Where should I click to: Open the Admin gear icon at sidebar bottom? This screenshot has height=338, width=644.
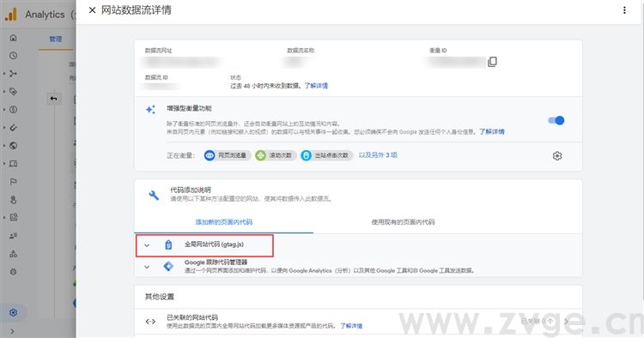pyautogui.click(x=13, y=312)
